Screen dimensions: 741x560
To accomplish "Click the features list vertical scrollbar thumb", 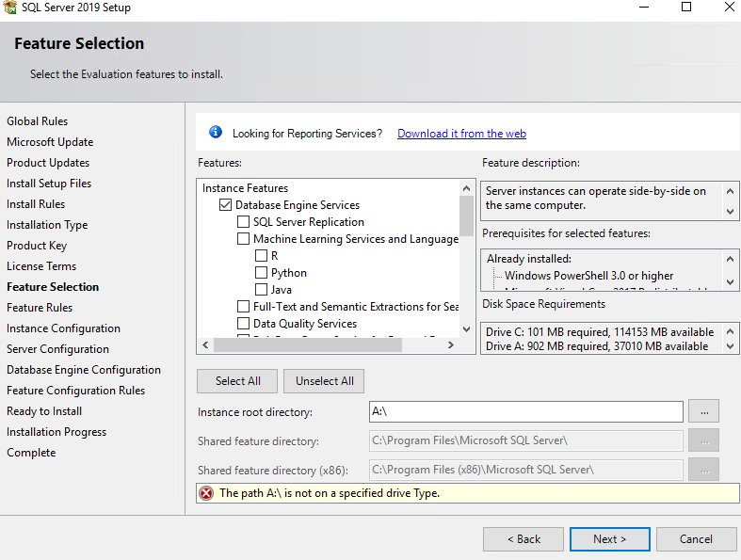I will [466, 216].
